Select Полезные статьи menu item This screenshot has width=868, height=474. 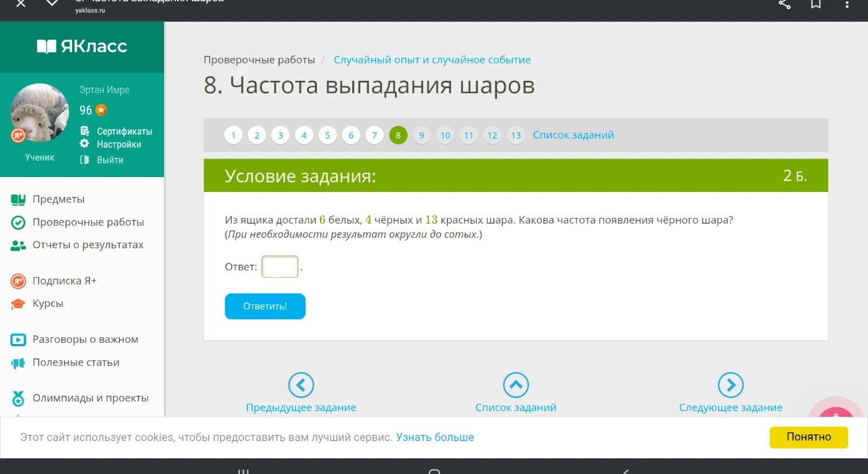76,362
